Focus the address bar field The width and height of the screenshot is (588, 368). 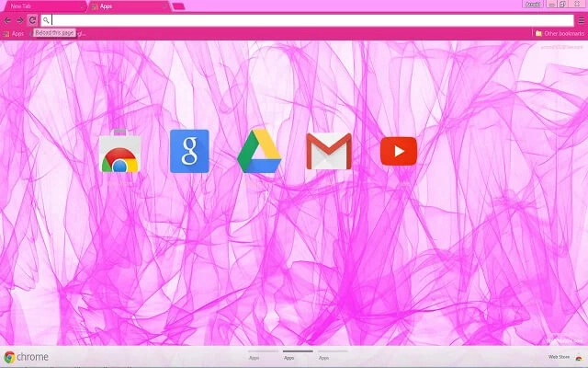(307, 20)
